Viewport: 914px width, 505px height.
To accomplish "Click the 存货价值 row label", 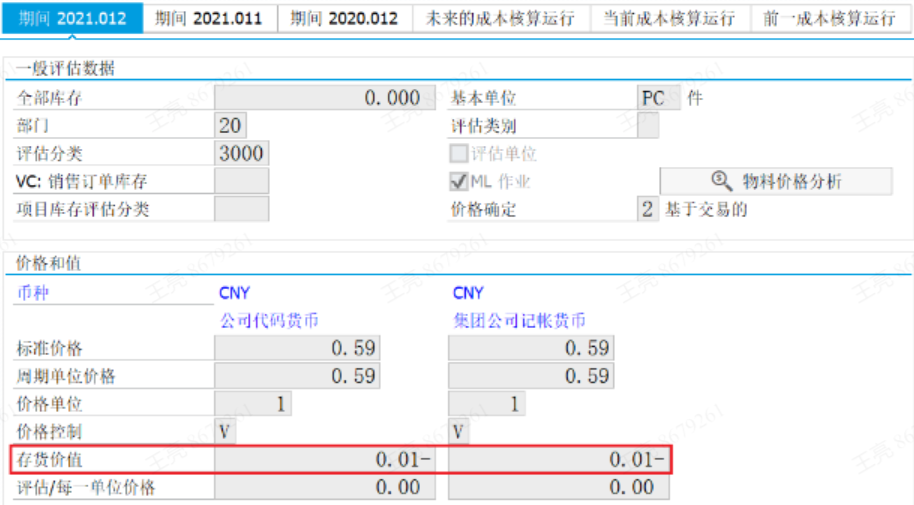I will pyautogui.click(x=50, y=460).
